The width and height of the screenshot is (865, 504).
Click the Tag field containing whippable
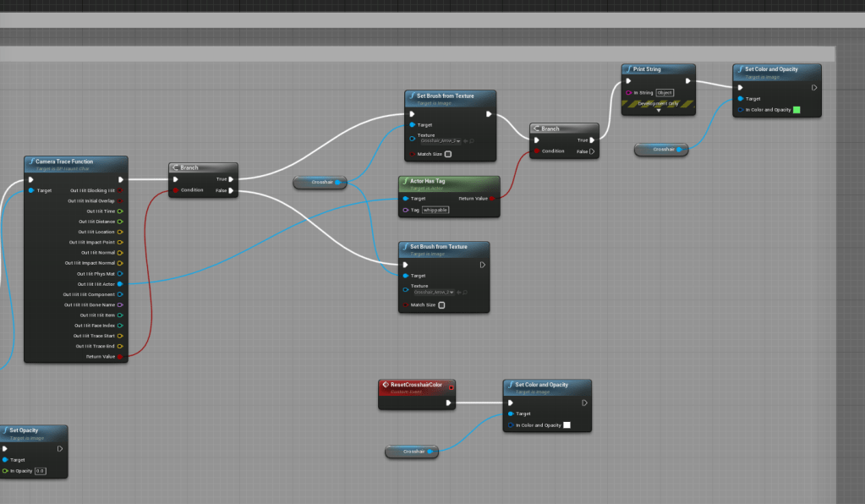click(x=435, y=210)
